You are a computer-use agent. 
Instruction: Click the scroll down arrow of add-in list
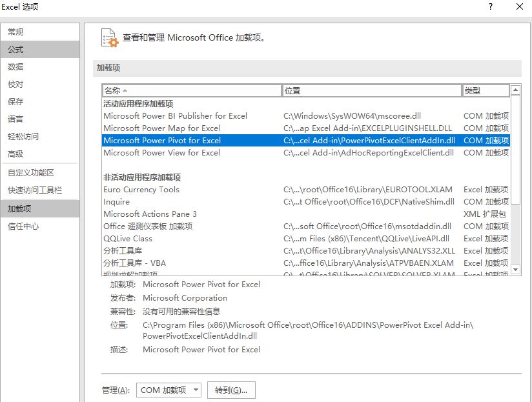[515, 270]
